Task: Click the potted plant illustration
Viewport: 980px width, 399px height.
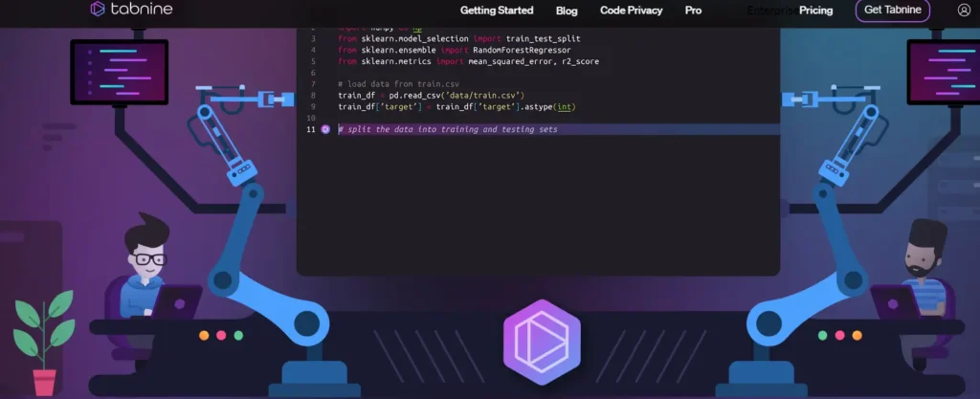Action: pos(44,343)
